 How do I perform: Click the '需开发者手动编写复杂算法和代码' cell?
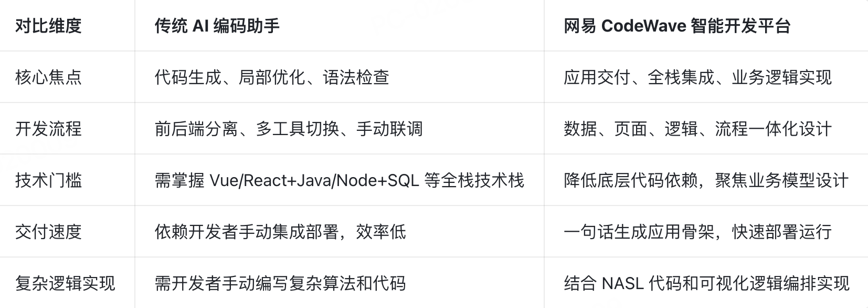pos(280,283)
